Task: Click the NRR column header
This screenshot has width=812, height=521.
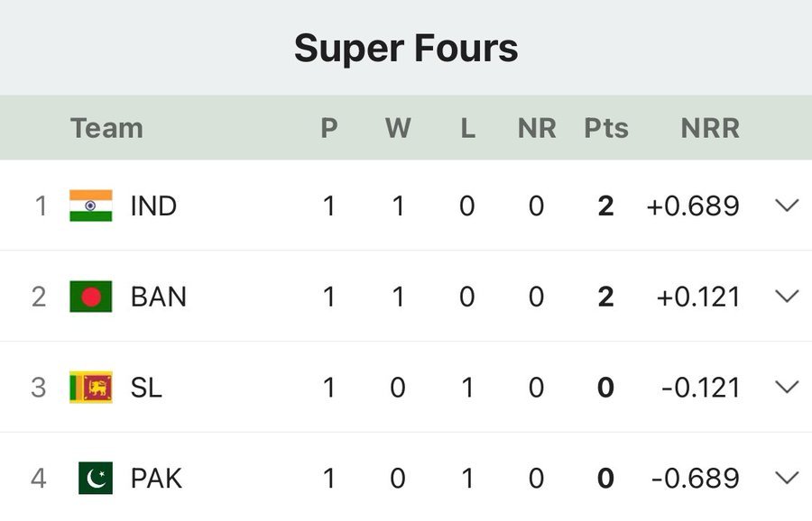Action: tap(710, 128)
